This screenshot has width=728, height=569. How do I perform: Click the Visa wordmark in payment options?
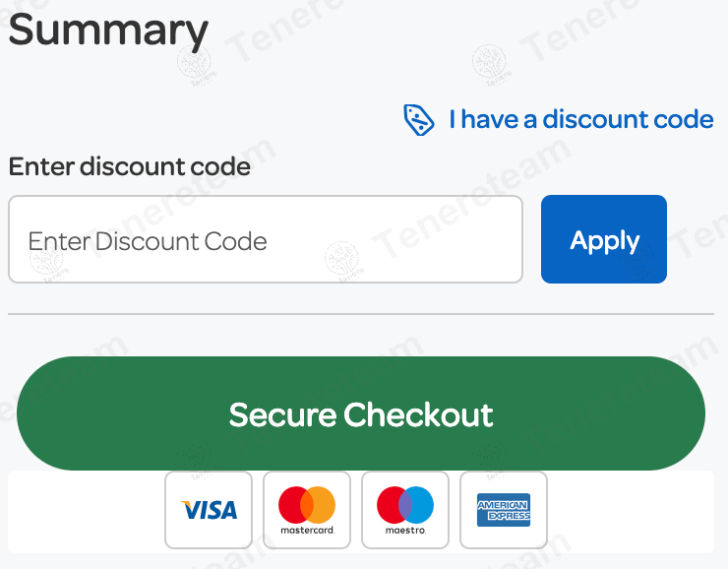pyautogui.click(x=210, y=510)
